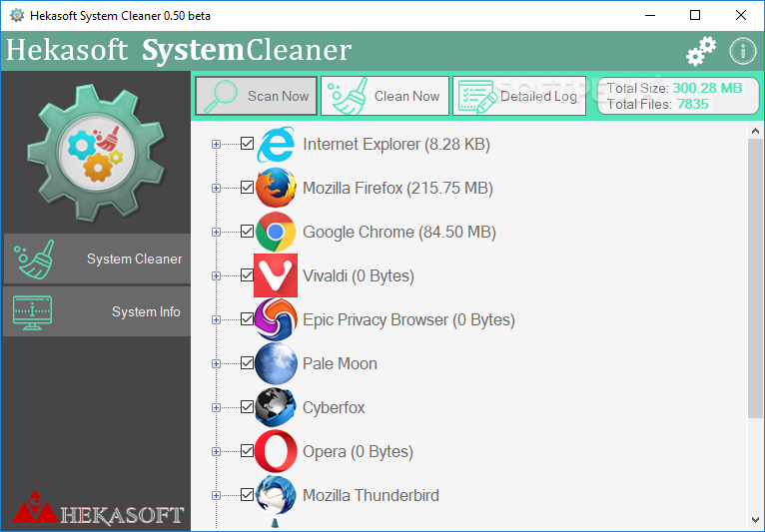Expand the Google Chrome tree node
Image resolution: width=765 pixels, height=532 pixels.
[x=216, y=233]
